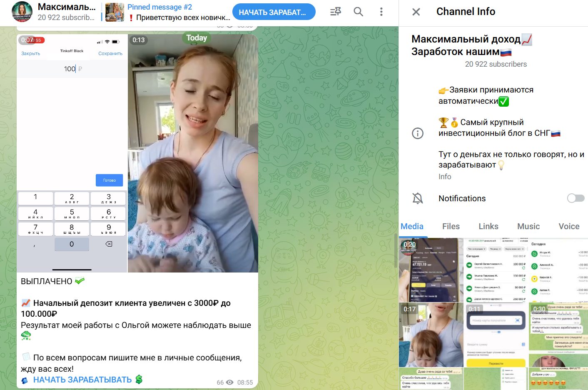
Task: Switch to the Files tab
Action: (x=451, y=226)
